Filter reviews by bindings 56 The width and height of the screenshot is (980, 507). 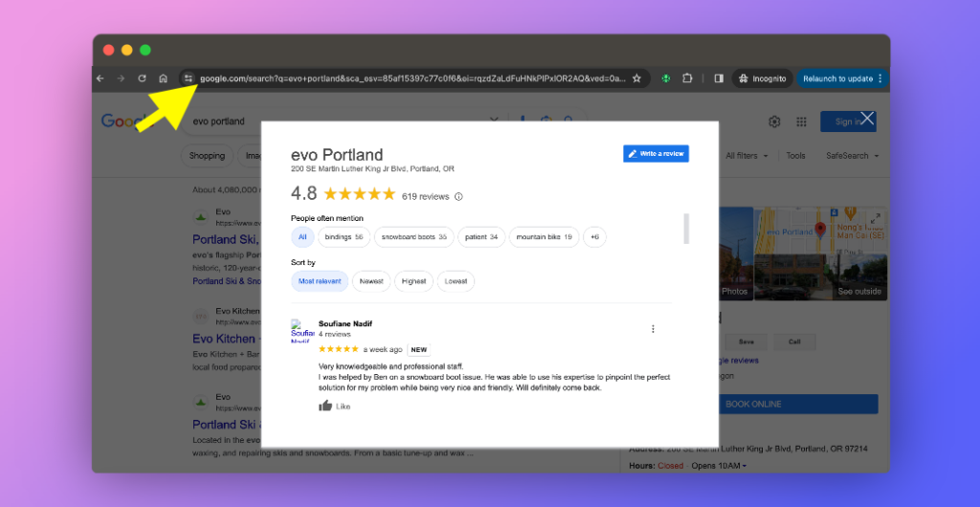point(344,237)
